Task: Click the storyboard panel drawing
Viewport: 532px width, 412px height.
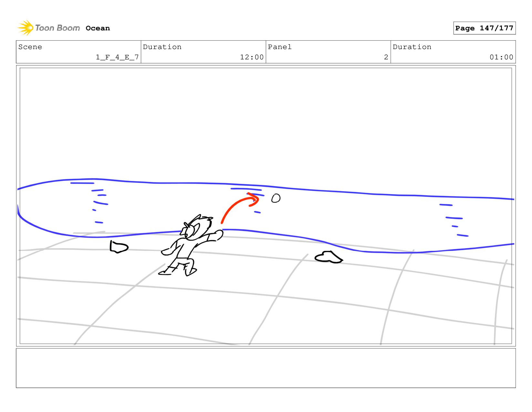Action: (x=266, y=206)
